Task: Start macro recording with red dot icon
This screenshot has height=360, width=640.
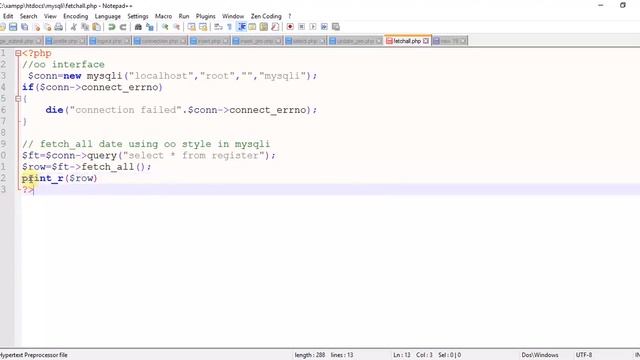Action: point(290,27)
